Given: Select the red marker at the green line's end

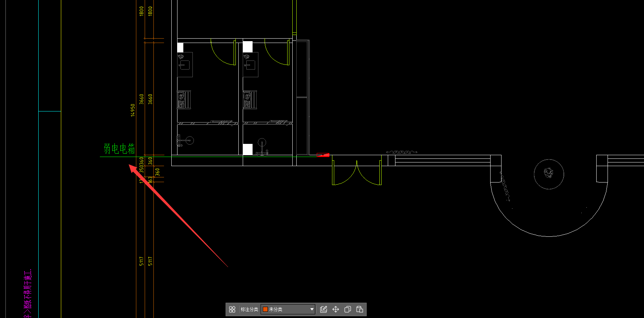Looking at the screenshot, I should (323, 155).
